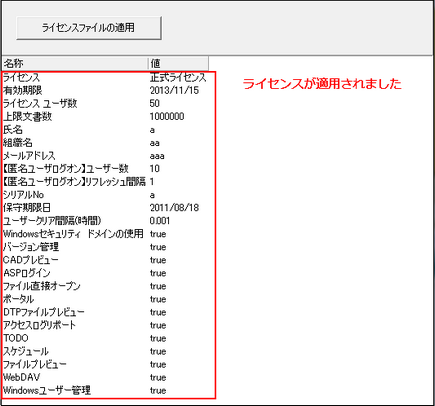435x406 pixels.
Task: Select the '【匿名ユーザログオン】リフレッシュ間隔' row name
Action: pos(74,182)
